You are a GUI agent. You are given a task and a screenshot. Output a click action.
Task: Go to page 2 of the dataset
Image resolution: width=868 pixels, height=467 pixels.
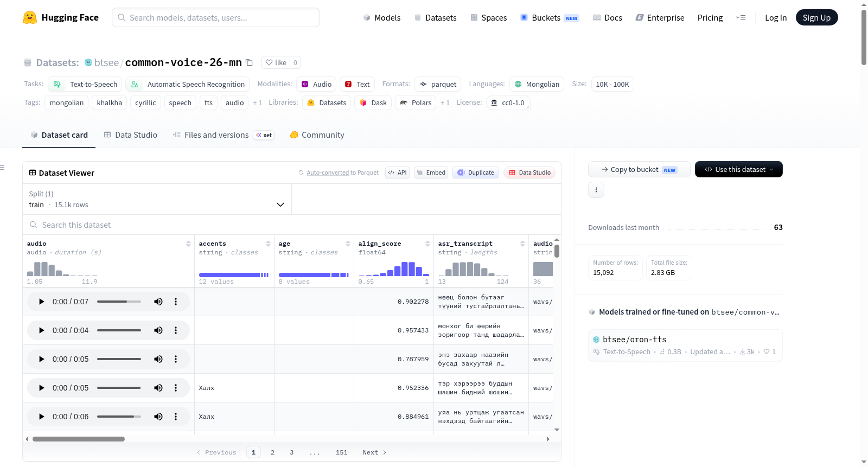click(x=272, y=452)
